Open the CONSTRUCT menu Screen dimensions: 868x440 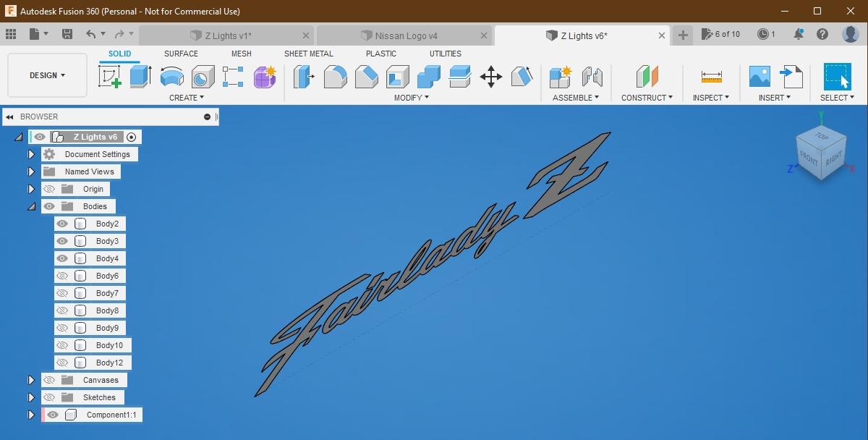(x=647, y=98)
